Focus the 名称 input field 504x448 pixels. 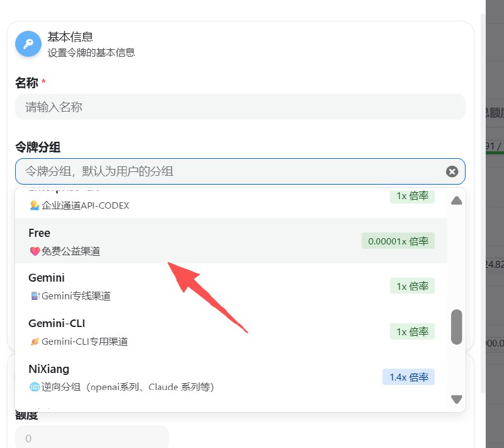point(239,107)
